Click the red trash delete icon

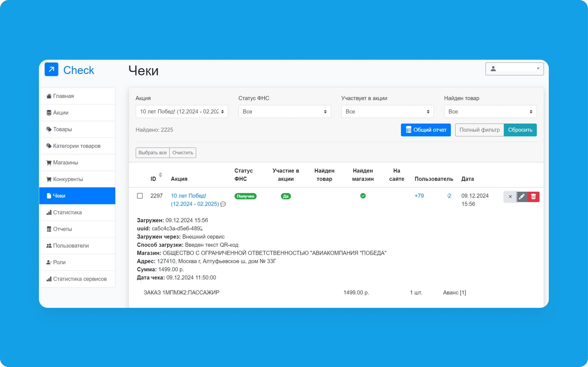tap(533, 197)
